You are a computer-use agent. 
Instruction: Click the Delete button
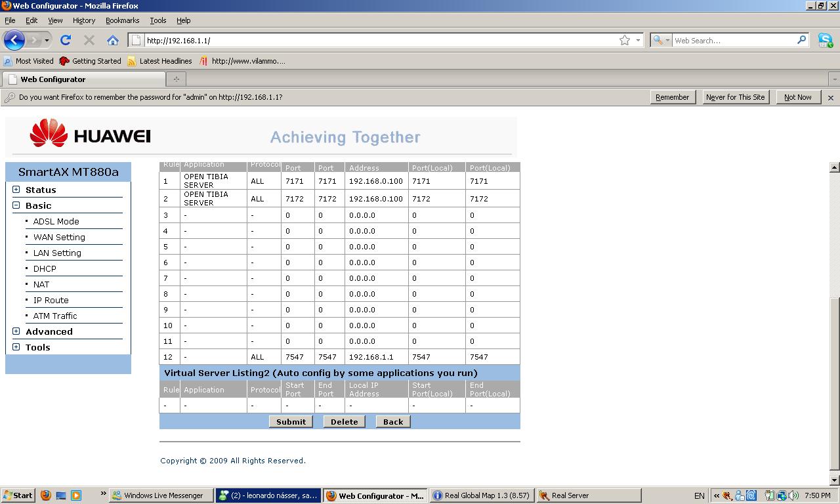tap(345, 422)
